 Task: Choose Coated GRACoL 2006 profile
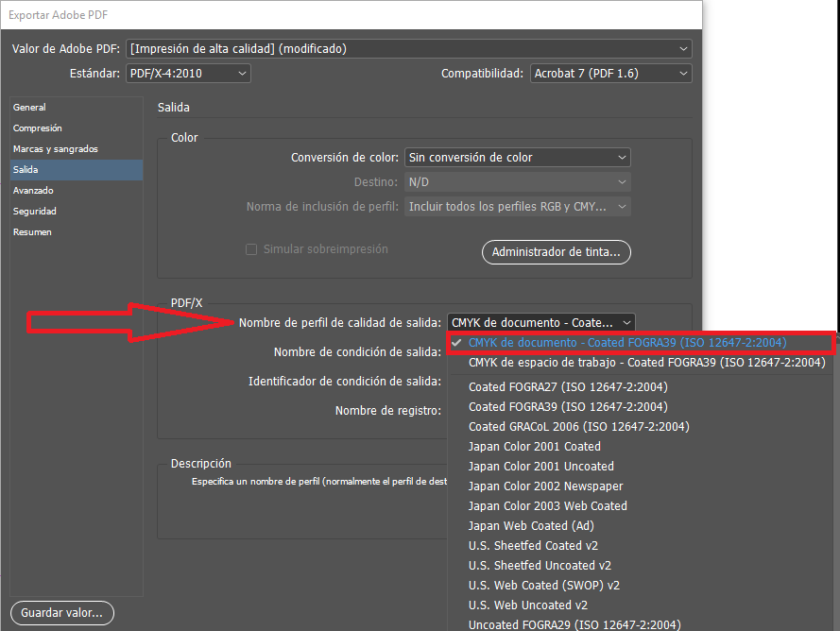[x=641, y=426]
